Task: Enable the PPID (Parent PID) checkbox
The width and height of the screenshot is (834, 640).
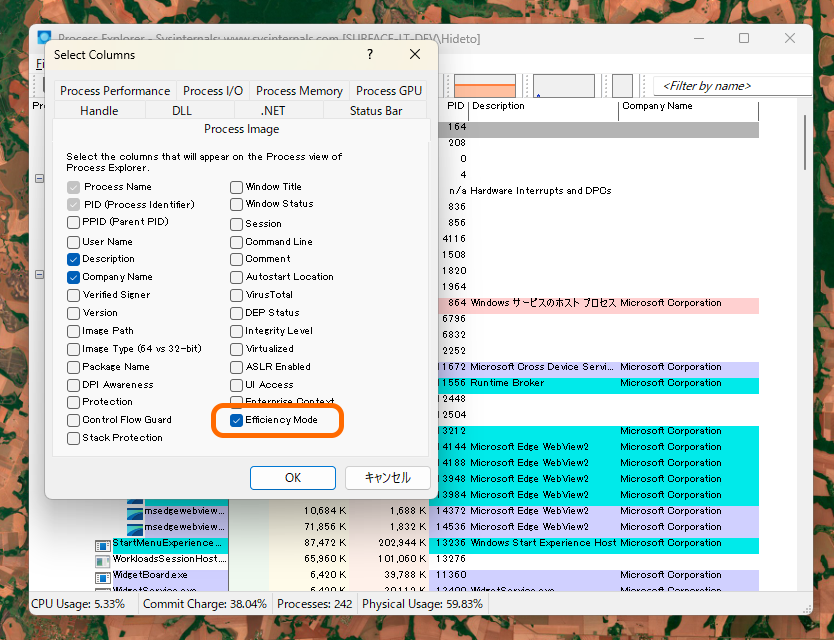Action: pyautogui.click(x=73, y=222)
